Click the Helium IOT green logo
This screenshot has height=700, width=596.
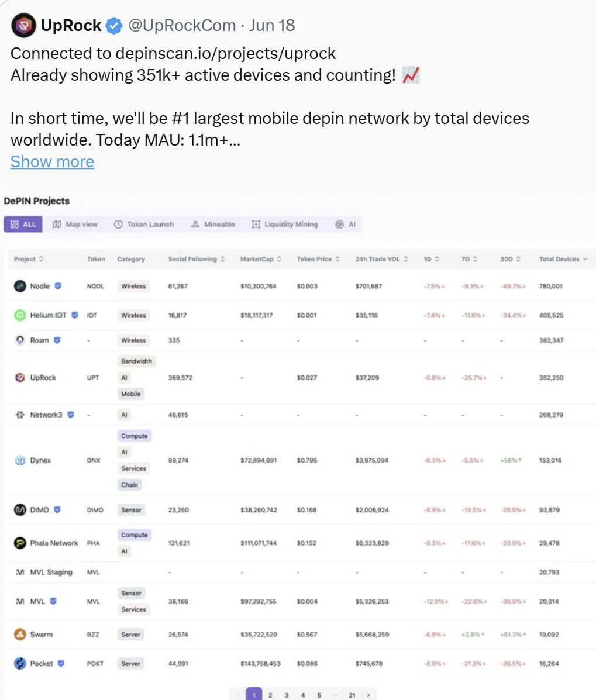coord(20,315)
